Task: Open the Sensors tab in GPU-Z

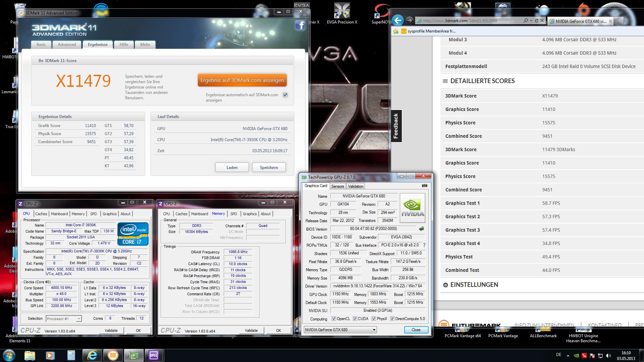Action: 337,186
